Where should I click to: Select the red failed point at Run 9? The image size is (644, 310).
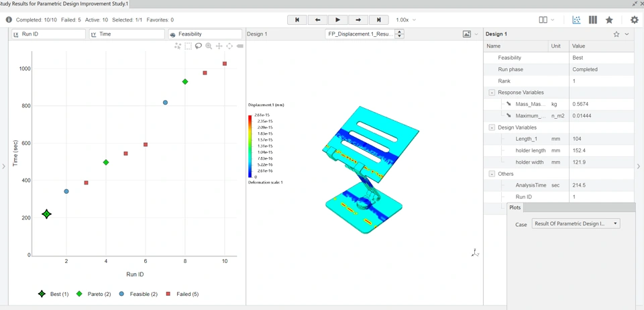click(205, 72)
